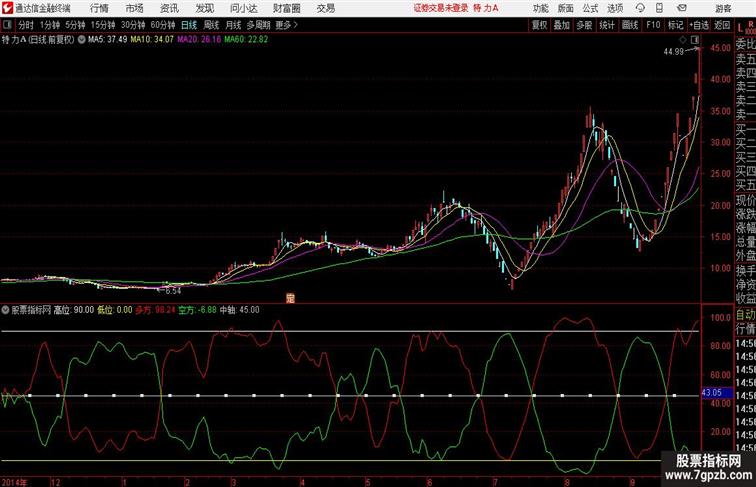
Task: Open the 交易 menu
Action: click(326, 8)
